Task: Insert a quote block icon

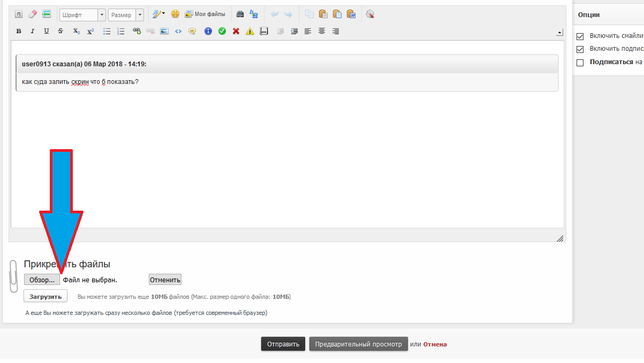Action: [192, 32]
